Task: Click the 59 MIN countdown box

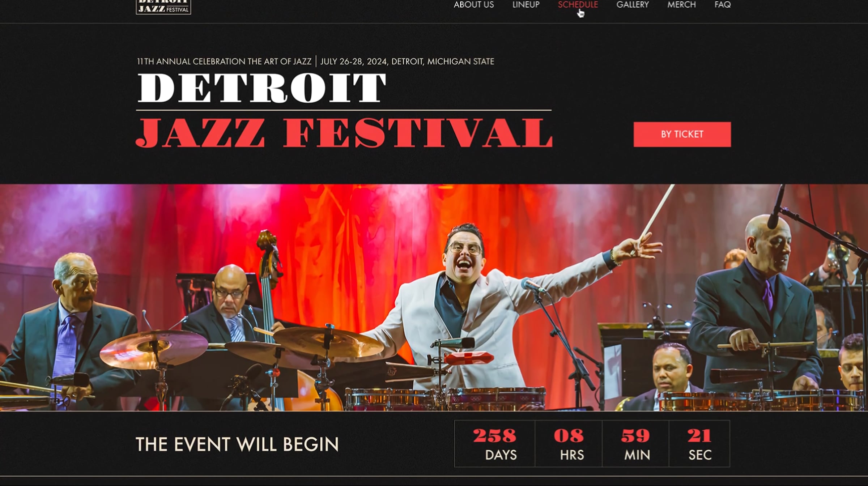Action: point(635,444)
